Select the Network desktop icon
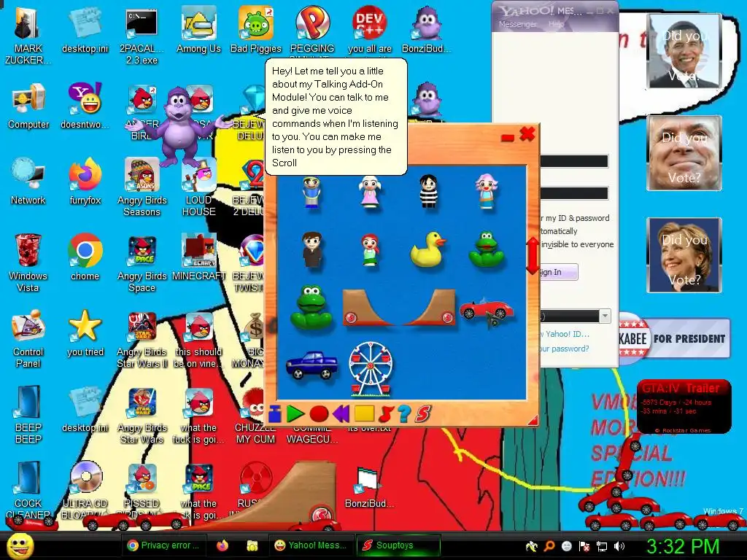The width and height of the screenshot is (747, 560). tap(28, 182)
